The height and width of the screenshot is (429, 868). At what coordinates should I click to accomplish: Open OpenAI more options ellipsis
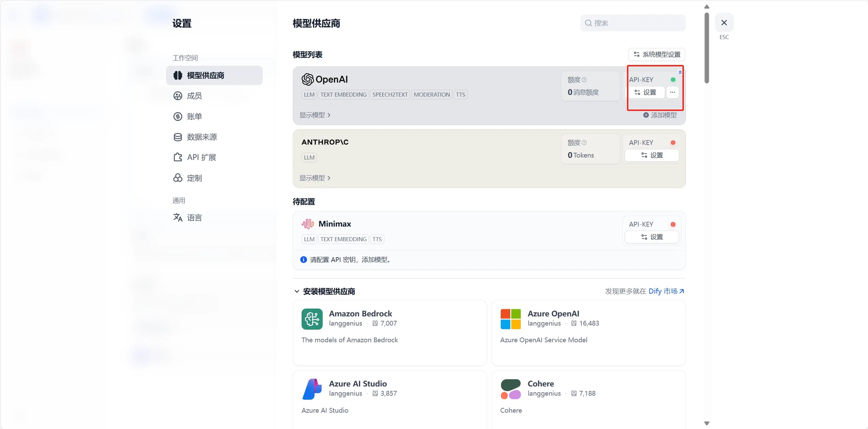point(672,92)
